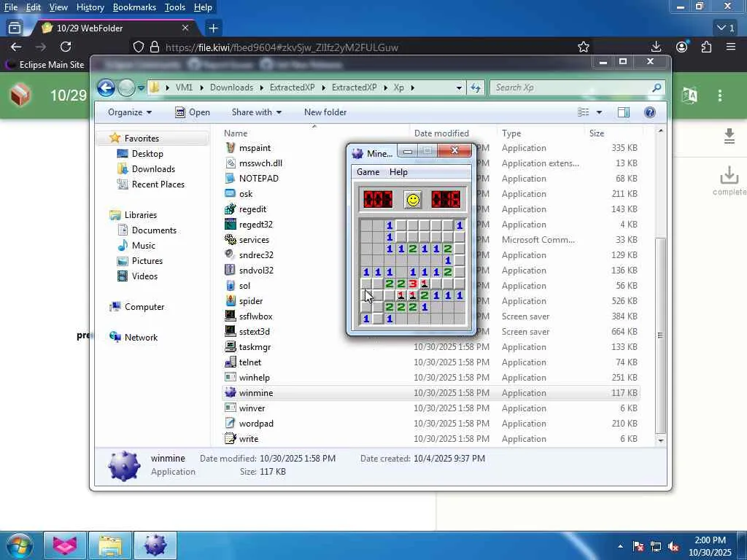Select the NOTEPAD file icon

point(230,178)
